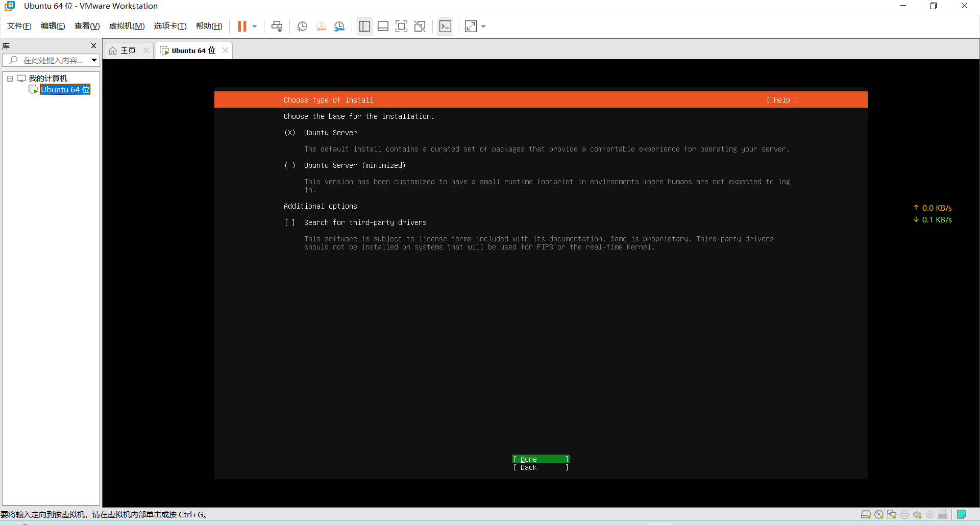Enter full screen mode

(401, 27)
